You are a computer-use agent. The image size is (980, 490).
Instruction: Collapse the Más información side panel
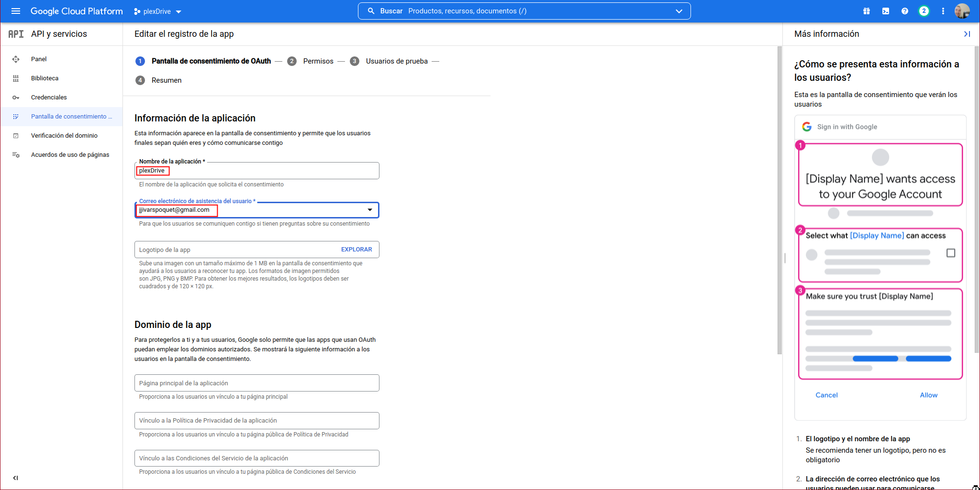coord(967,34)
